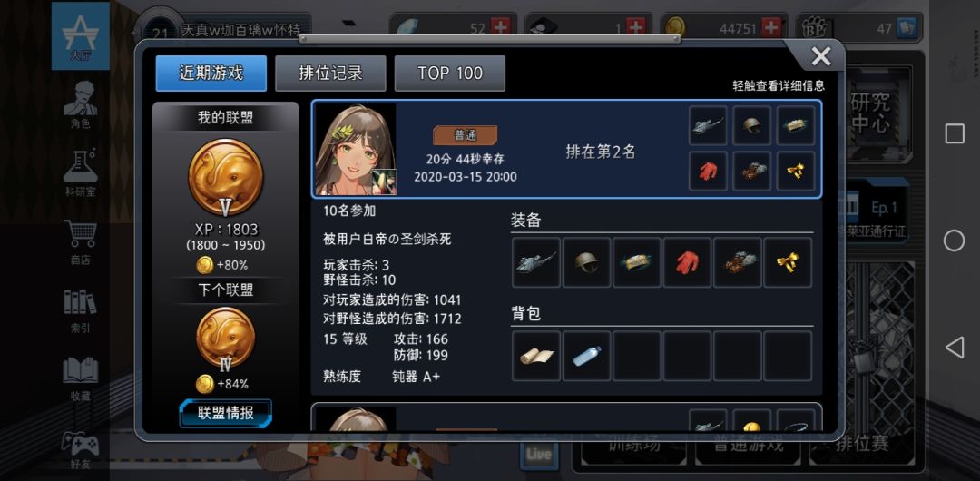980x481 pixels.
Task: Select the water bottle in the 背包 row
Action: point(586,356)
